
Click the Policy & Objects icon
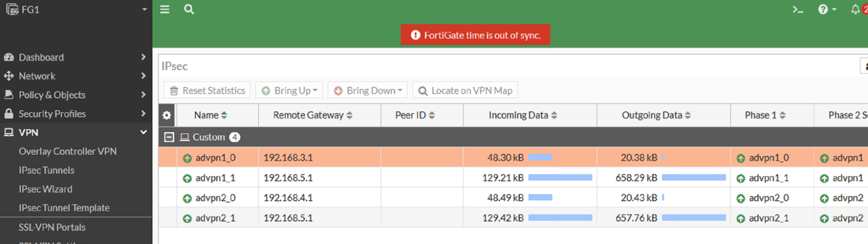[9, 95]
